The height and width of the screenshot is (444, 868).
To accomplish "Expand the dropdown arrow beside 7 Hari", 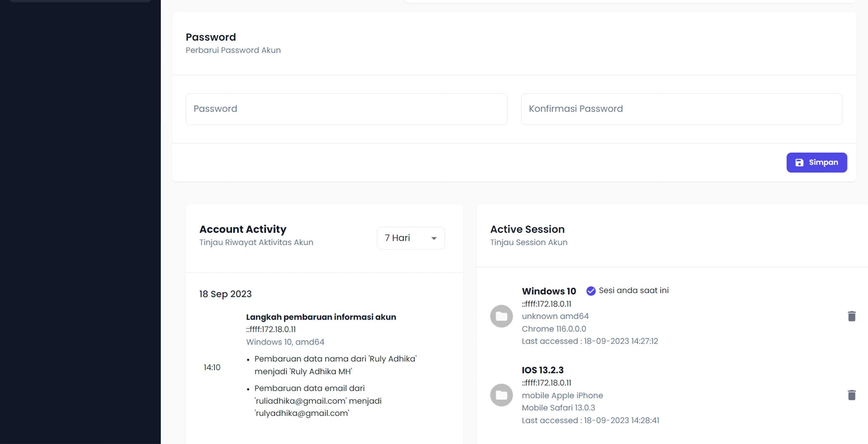I will [434, 238].
